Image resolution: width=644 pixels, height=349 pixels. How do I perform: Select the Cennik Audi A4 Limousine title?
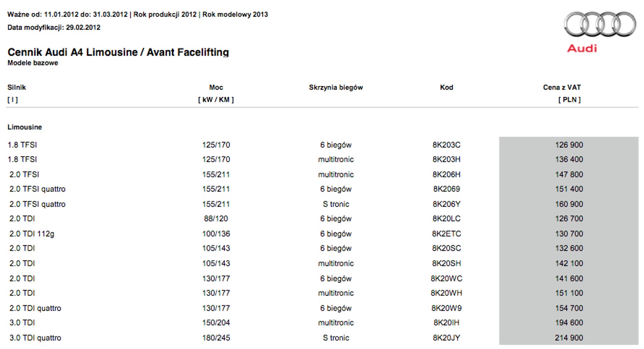click(x=118, y=52)
